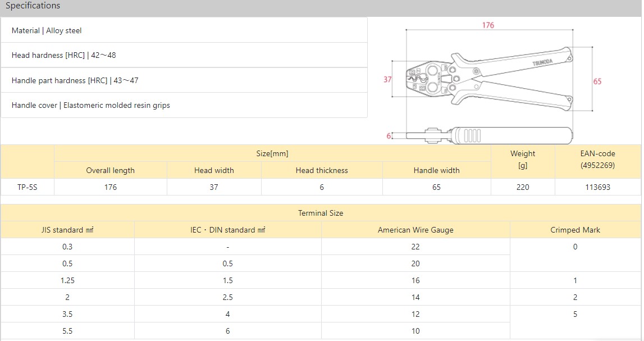This screenshot has height=341, width=644.
Task: Select the 0.5 cell in the IEC・DIN column
Action: tap(228, 263)
